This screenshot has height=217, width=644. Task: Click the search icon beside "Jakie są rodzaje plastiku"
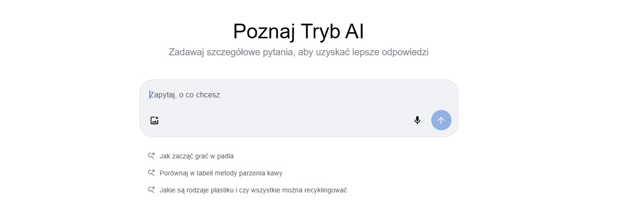pos(151,190)
